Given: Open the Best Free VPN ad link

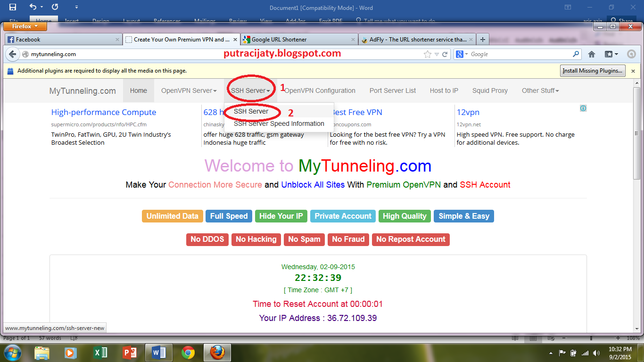Looking at the screenshot, I should click(356, 112).
